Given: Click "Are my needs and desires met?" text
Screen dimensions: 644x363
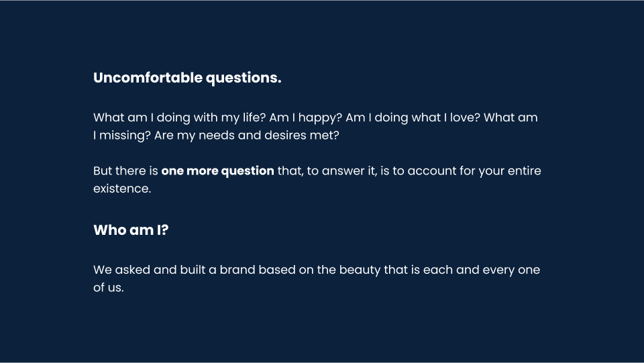Looking at the screenshot, I should coord(247,135).
